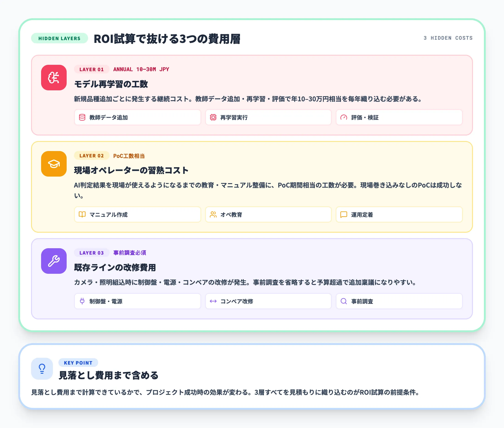
Task: Click the lightbulb icon beside KEY POINT
Action: tap(42, 368)
